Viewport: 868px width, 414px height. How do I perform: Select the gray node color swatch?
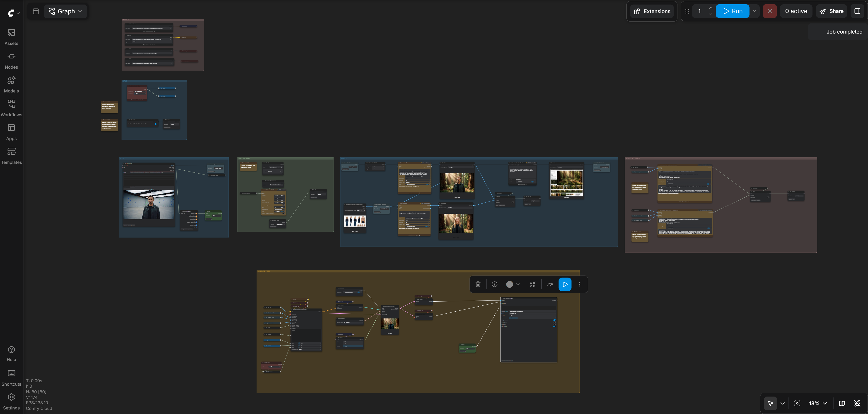click(510, 284)
